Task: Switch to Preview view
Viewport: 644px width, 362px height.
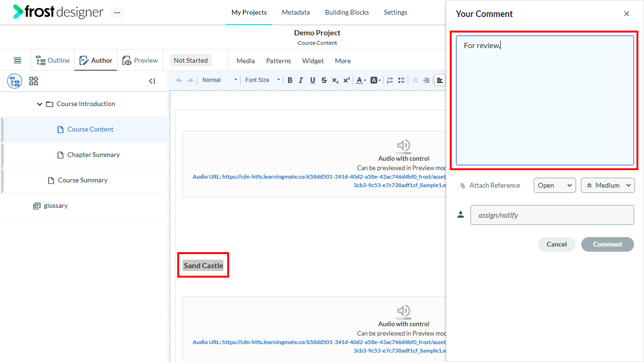Action: pyautogui.click(x=140, y=60)
